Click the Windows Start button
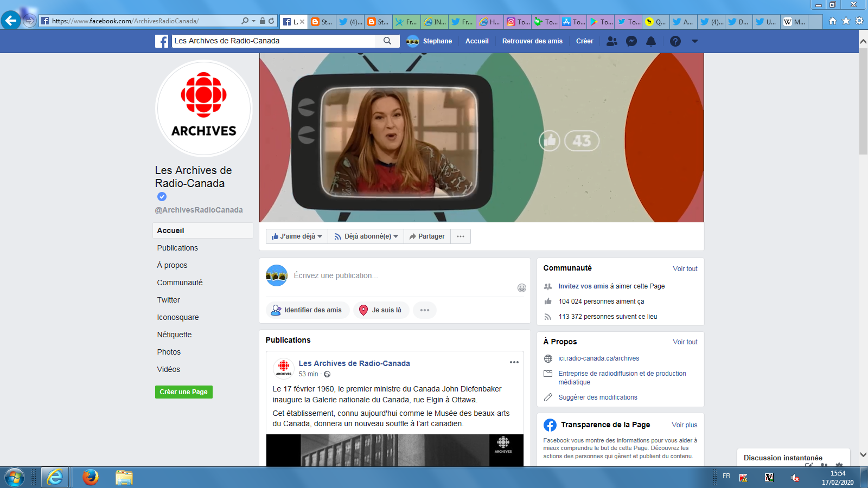The image size is (868, 488). pyautogui.click(x=15, y=478)
